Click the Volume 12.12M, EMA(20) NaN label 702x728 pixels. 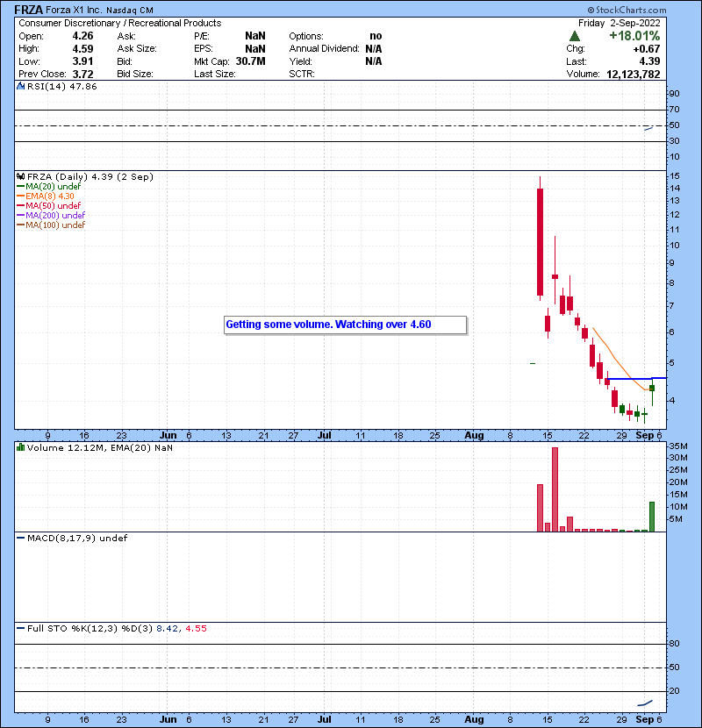coord(100,447)
